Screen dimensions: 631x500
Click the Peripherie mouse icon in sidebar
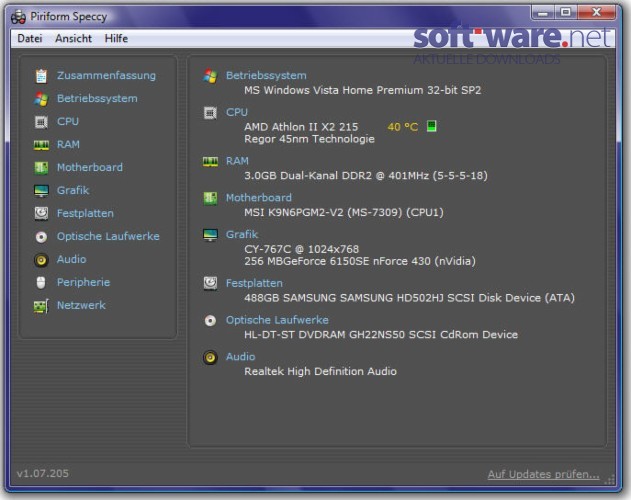[41, 283]
